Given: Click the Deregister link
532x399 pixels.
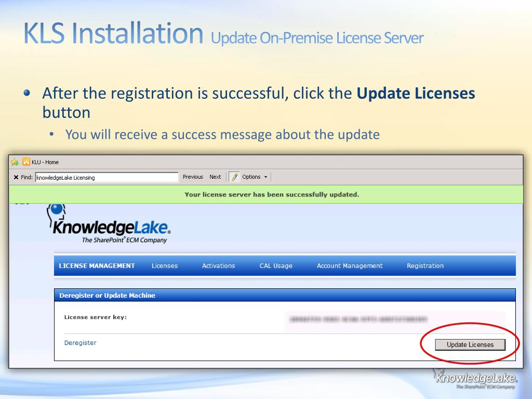Looking at the screenshot, I should tap(80, 343).
